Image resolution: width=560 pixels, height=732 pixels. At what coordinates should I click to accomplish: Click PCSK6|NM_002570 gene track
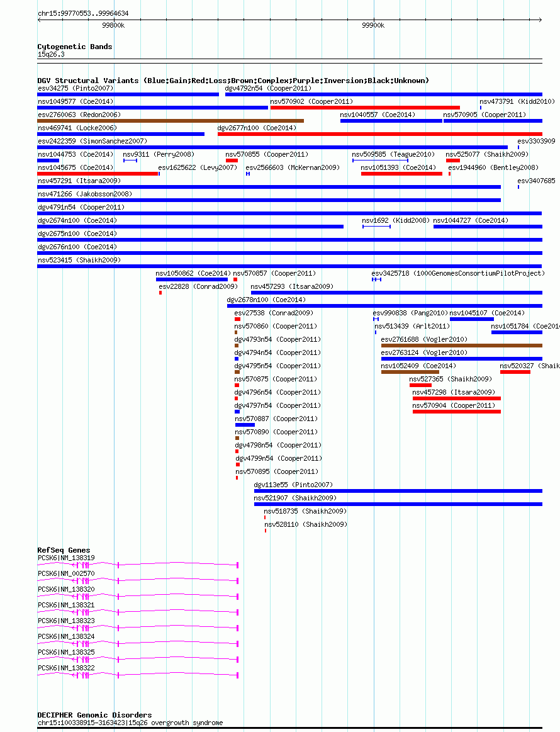pos(138,581)
